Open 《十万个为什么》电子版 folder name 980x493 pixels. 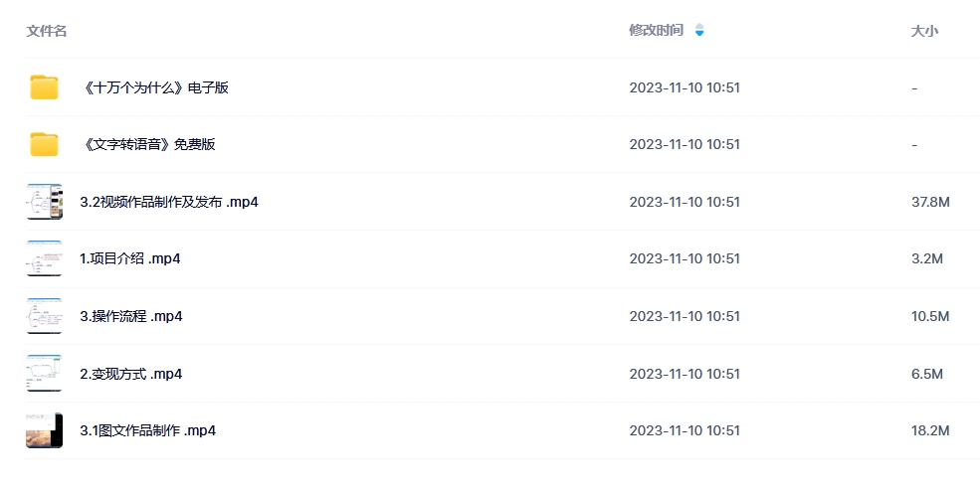[154, 87]
